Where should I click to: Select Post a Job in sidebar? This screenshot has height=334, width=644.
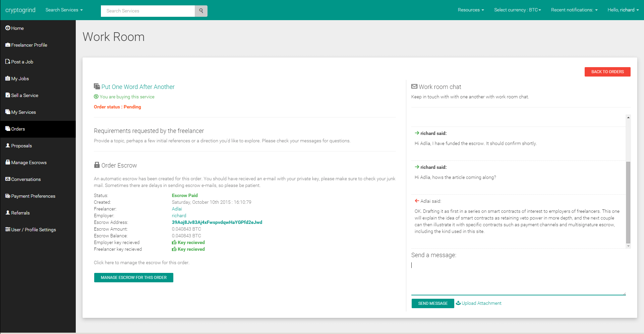tap(38, 62)
